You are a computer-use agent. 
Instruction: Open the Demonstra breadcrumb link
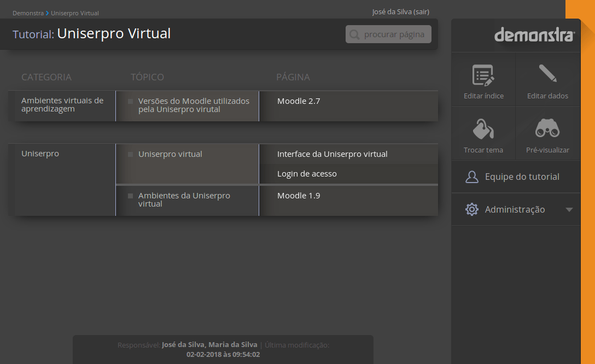click(28, 13)
